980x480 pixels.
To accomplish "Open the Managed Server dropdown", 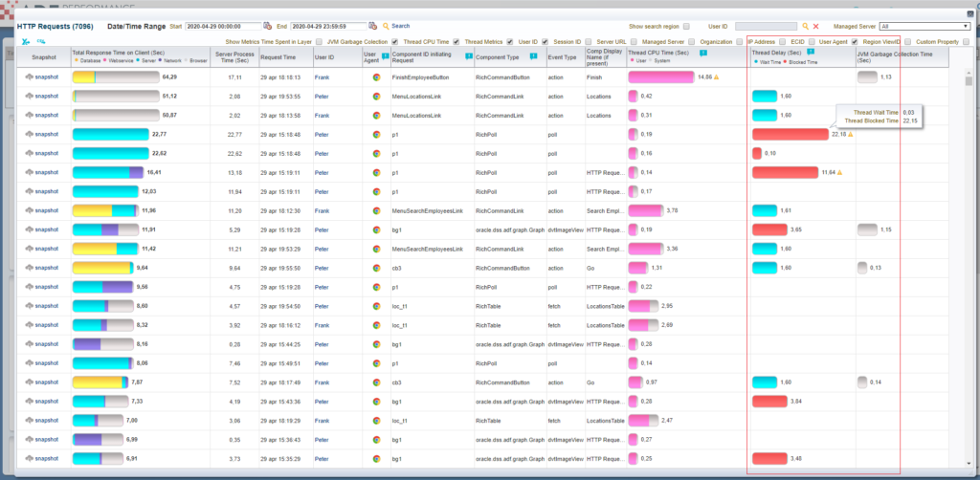I will [x=924, y=27].
